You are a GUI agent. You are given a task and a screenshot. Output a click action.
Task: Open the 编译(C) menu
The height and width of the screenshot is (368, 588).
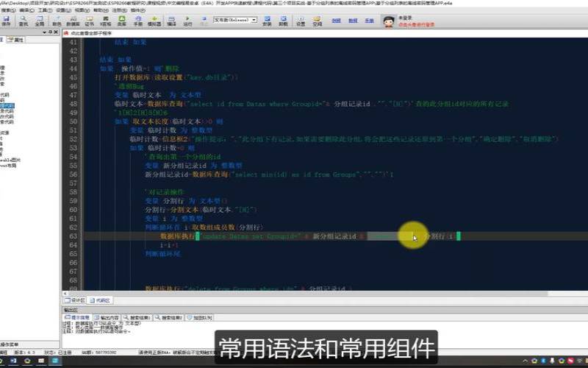[x=26, y=10]
